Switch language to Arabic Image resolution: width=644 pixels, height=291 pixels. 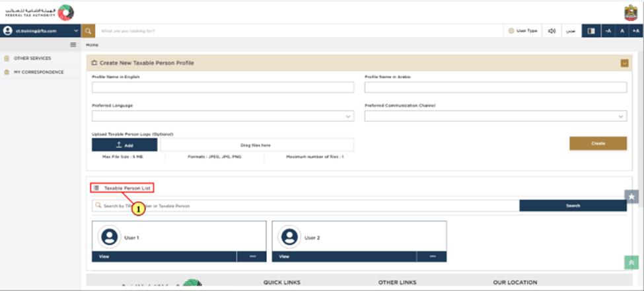(569, 30)
